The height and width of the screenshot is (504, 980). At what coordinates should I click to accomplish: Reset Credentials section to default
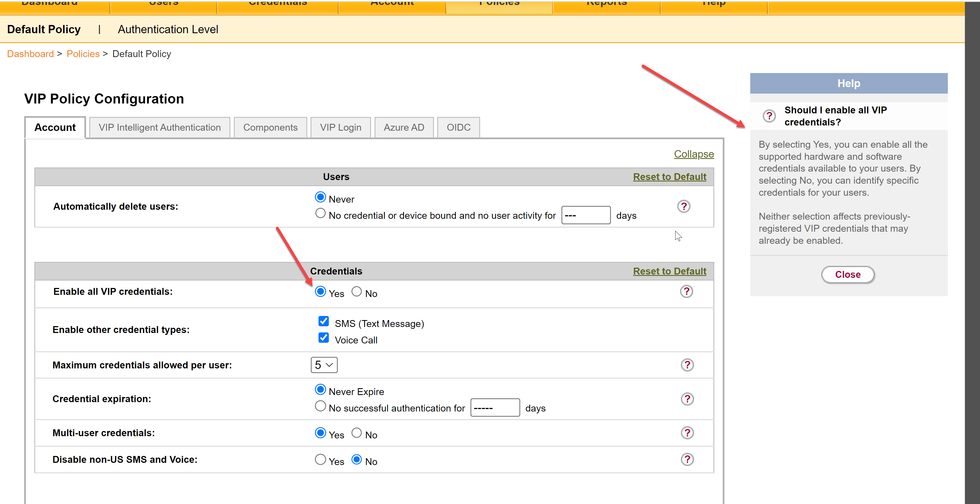tap(669, 271)
